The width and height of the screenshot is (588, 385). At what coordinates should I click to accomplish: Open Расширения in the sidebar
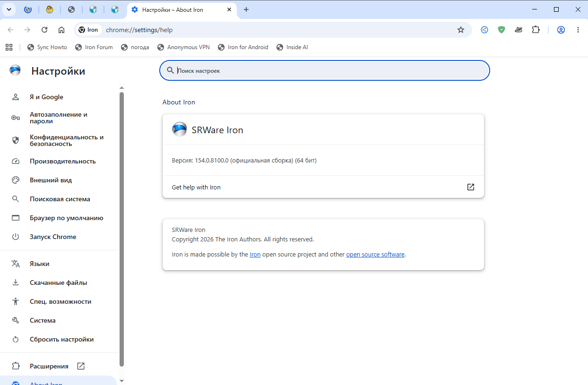tap(59, 366)
